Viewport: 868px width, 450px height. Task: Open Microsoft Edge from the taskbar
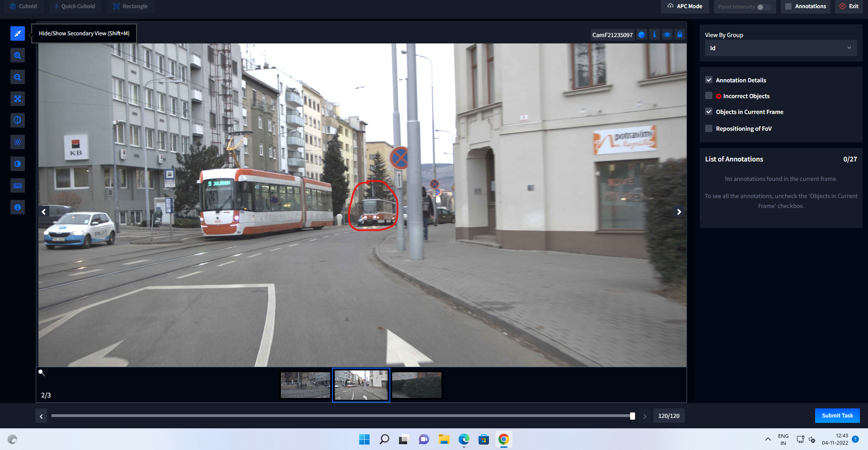pyautogui.click(x=464, y=439)
